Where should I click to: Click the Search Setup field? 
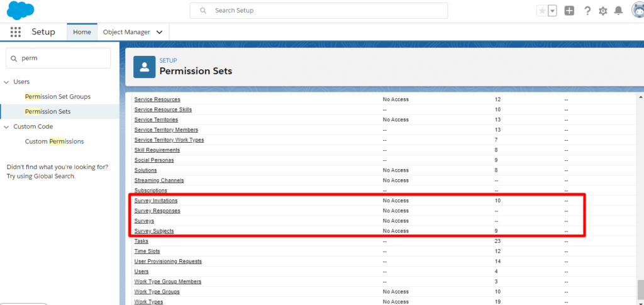(x=319, y=11)
